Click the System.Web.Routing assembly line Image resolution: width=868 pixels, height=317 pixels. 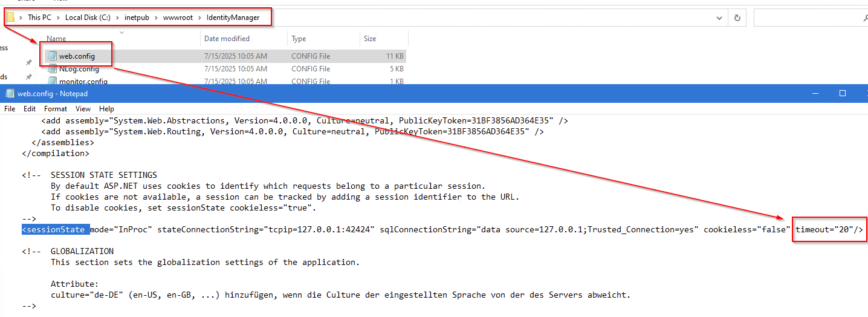293,131
